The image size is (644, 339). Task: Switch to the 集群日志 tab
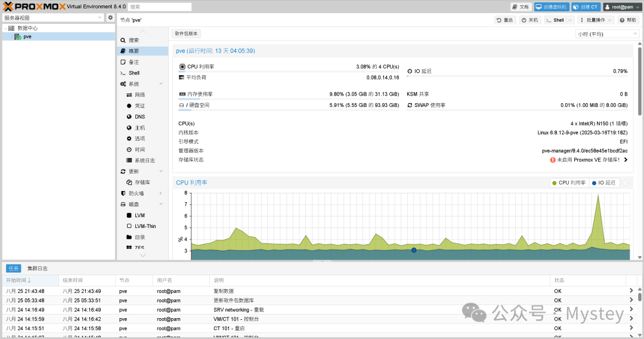pos(38,269)
